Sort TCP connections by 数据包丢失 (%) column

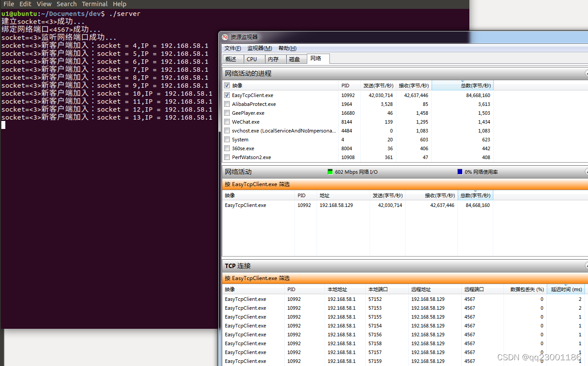525,289
